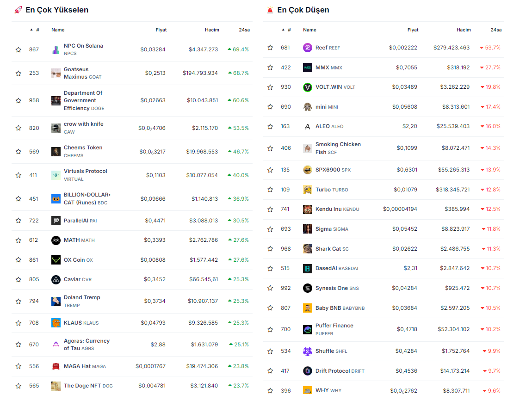Click the Synesis One logo icon

point(308,288)
